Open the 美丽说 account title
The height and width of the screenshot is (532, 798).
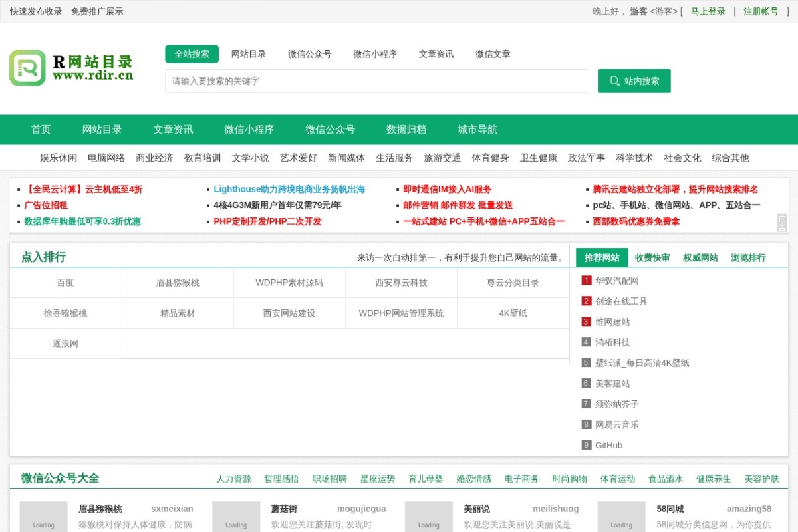(477, 509)
